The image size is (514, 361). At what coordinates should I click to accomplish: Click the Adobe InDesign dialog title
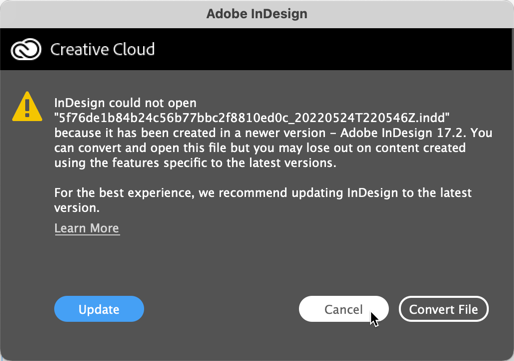click(257, 14)
